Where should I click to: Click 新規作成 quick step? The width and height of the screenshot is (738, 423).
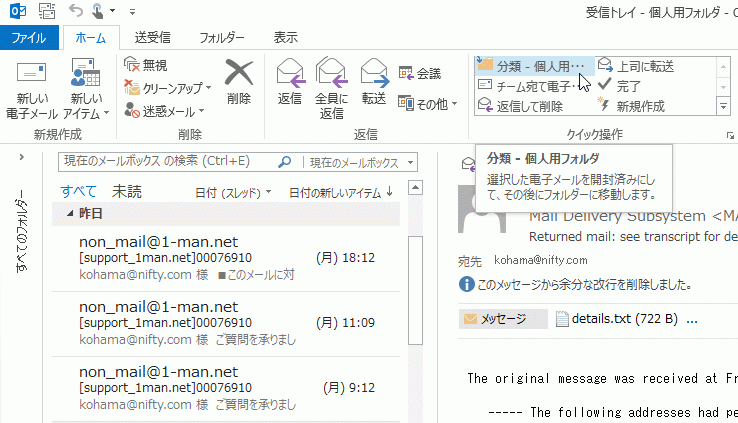631,106
